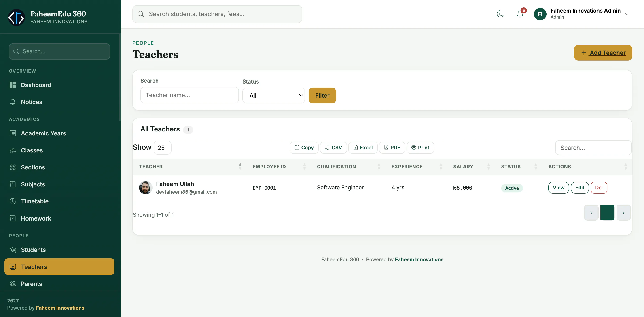Export teachers as CSV
Image resolution: width=644 pixels, height=317 pixels.
coord(333,148)
